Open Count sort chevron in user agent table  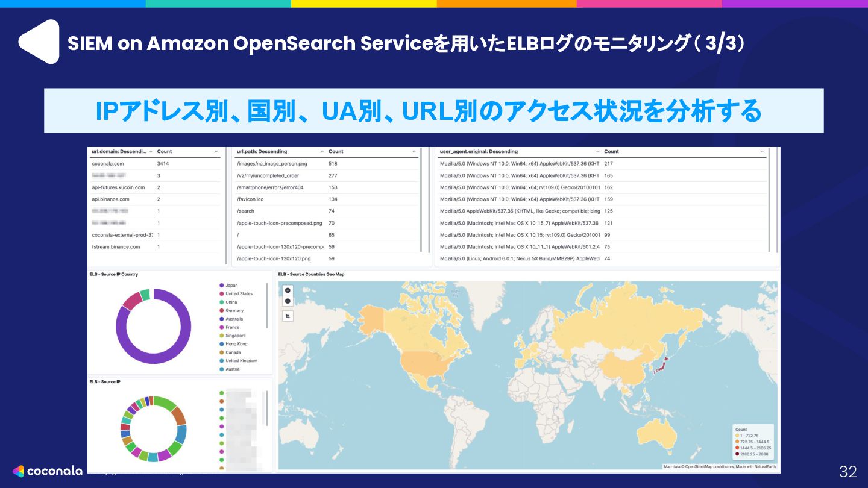pos(762,151)
